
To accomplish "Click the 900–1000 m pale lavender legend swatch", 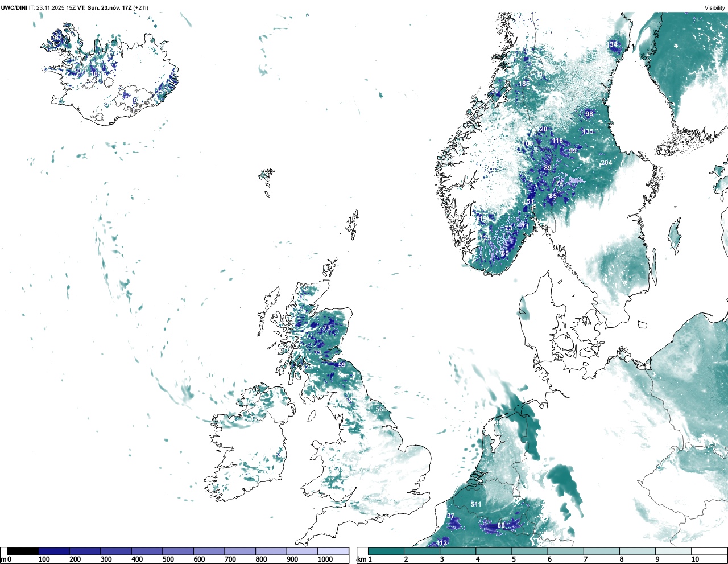I will click(x=302, y=551).
